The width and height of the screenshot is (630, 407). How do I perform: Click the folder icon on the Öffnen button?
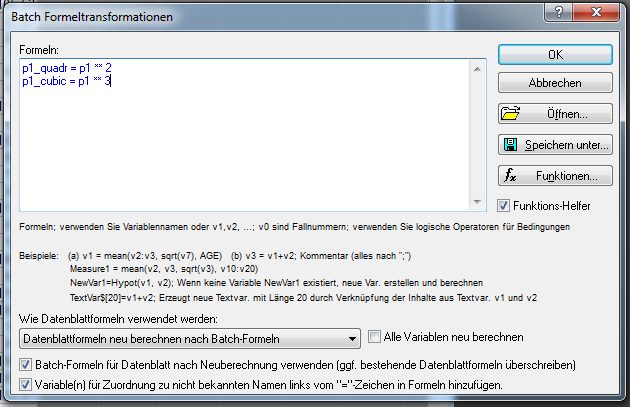pos(514,114)
